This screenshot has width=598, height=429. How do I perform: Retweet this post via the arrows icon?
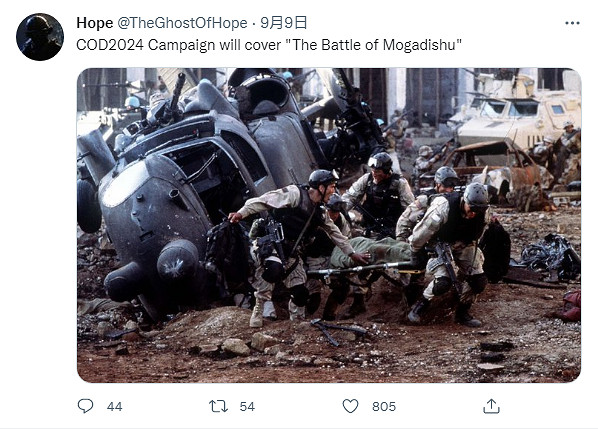pyautogui.click(x=219, y=407)
